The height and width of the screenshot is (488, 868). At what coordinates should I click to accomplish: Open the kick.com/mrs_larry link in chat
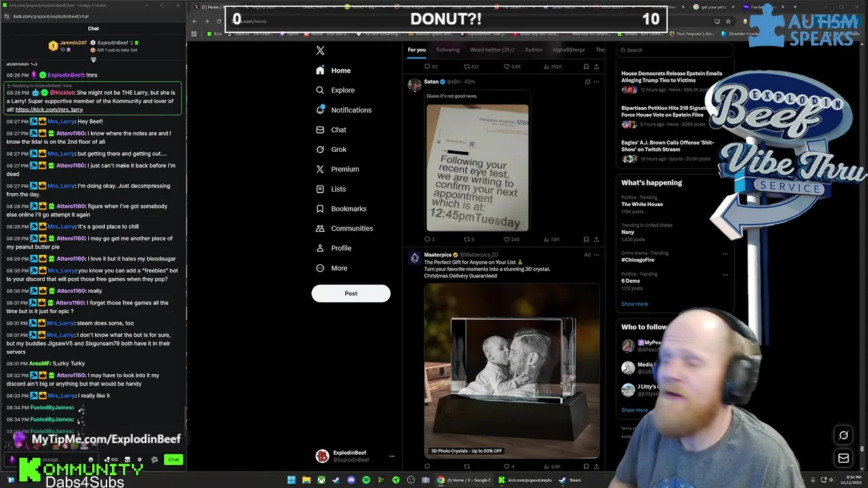point(49,109)
